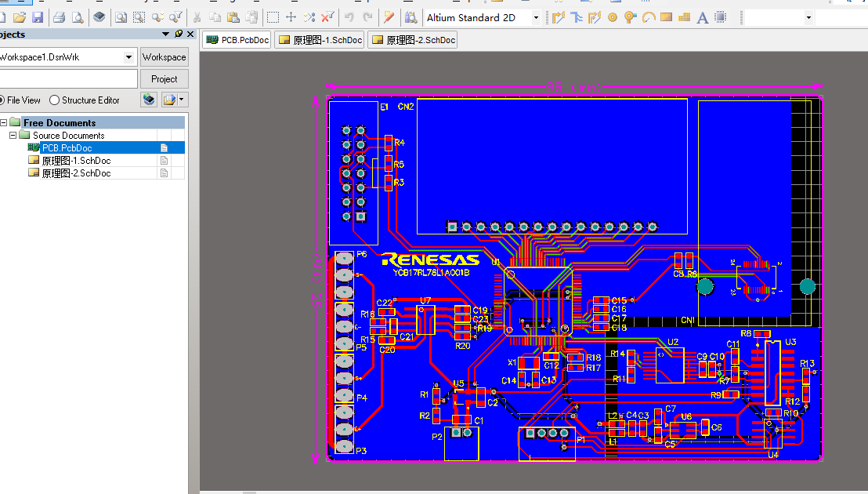Zoom to selected area icon
Image resolution: width=868 pixels, height=494 pixels.
[139, 18]
